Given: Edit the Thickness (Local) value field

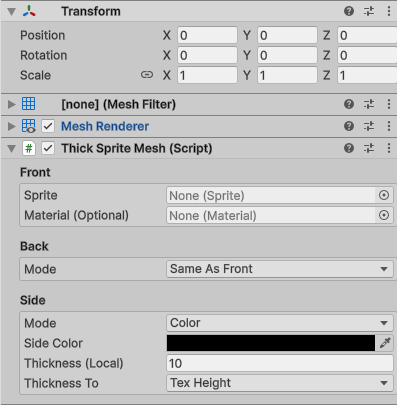Looking at the screenshot, I should click(280, 363).
